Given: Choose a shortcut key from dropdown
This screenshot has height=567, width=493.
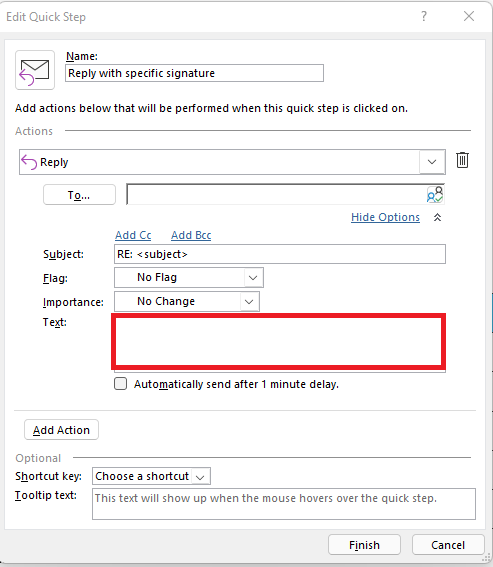Looking at the screenshot, I should click(x=151, y=476).
